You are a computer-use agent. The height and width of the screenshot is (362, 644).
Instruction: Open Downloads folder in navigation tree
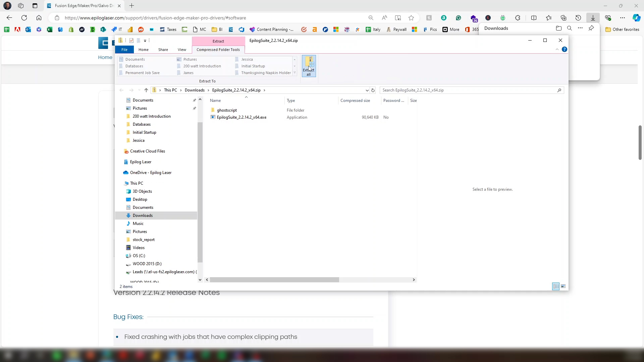point(143,216)
